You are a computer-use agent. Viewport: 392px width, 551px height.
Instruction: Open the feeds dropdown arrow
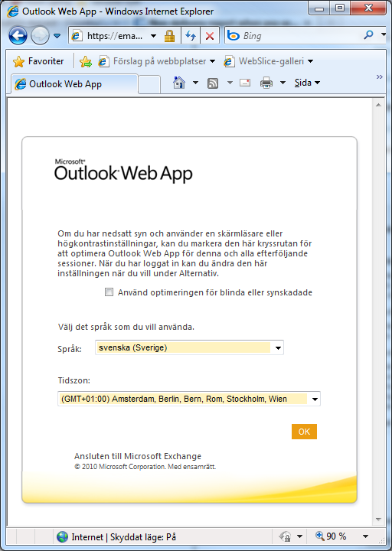(x=230, y=83)
